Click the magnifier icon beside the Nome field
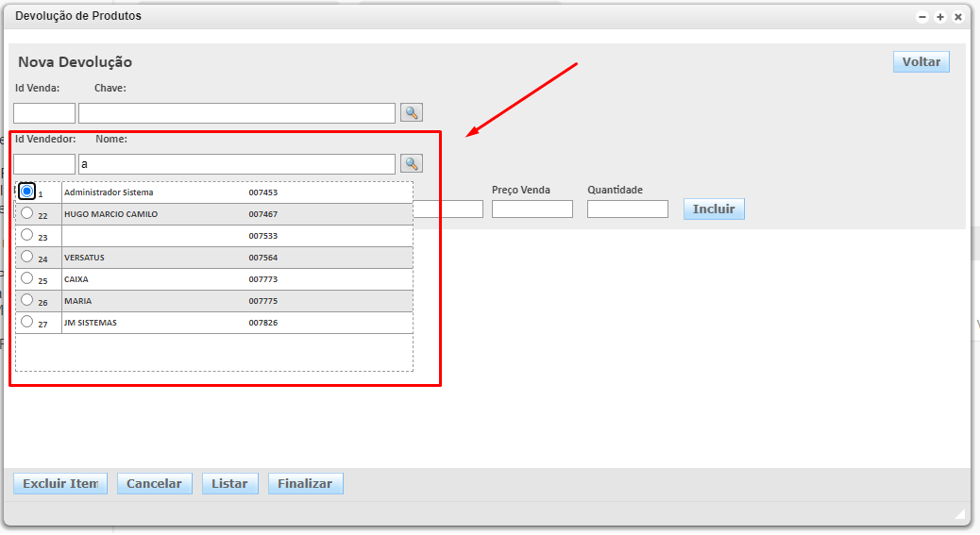Screen dimensions: 980x535 411,164
